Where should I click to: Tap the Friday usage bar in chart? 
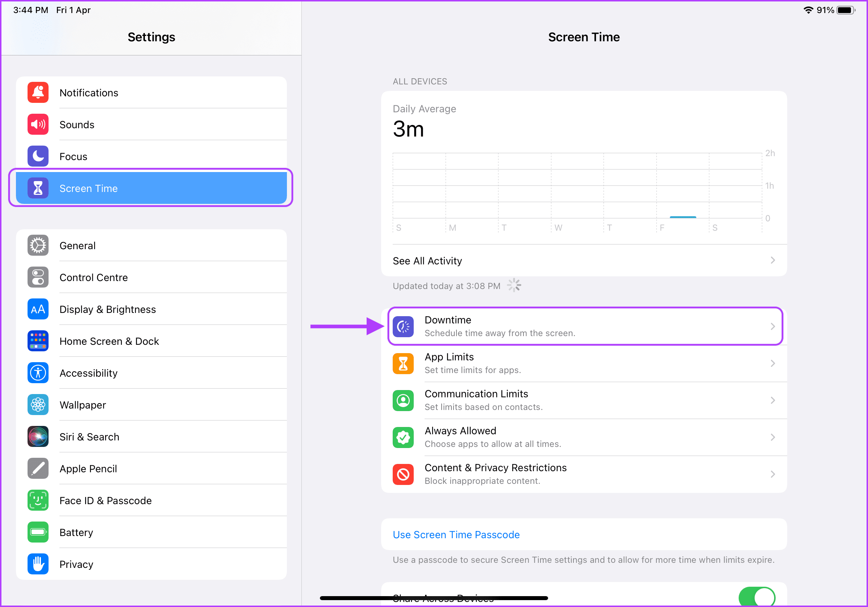pos(683,217)
